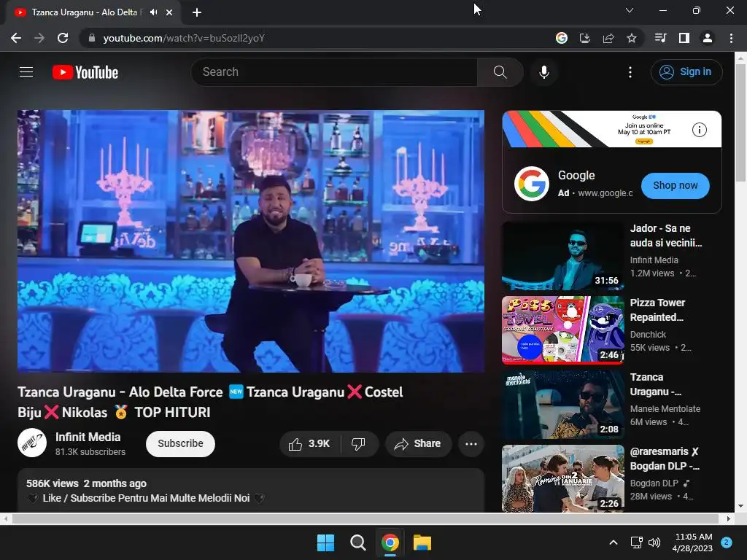Open media controls icon in toolbar

coord(660,38)
